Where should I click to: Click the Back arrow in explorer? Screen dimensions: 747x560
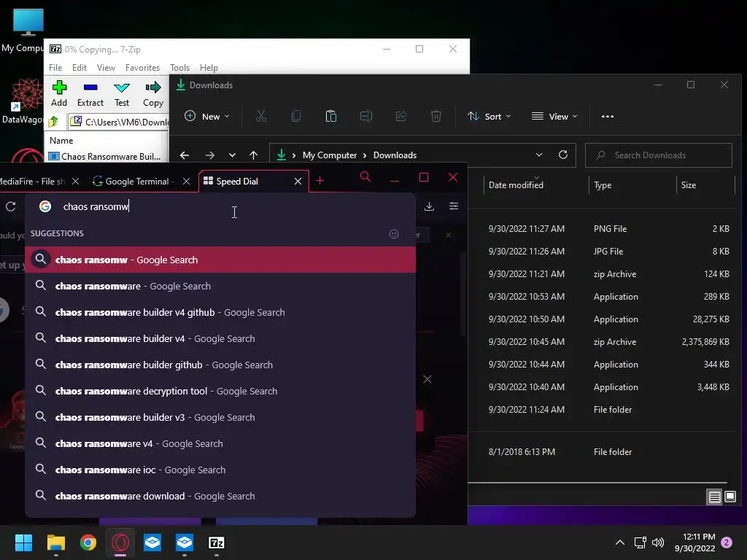coord(185,155)
